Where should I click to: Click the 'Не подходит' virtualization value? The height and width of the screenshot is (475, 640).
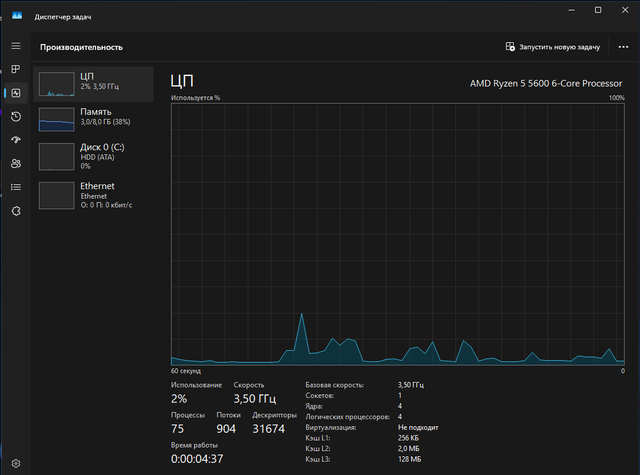418,427
